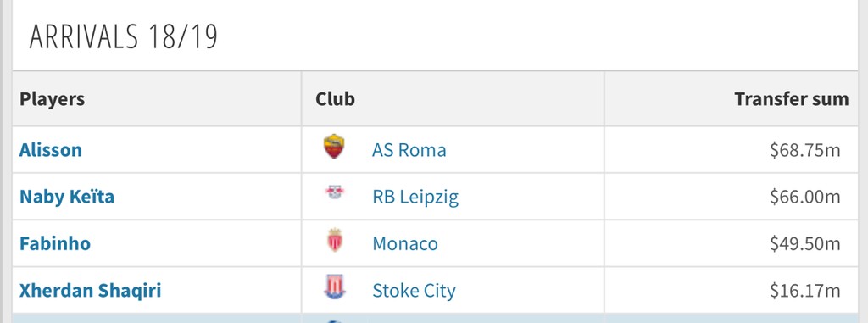Open the Monaco club text link
The image size is (868, 323).
click(404, 244)
